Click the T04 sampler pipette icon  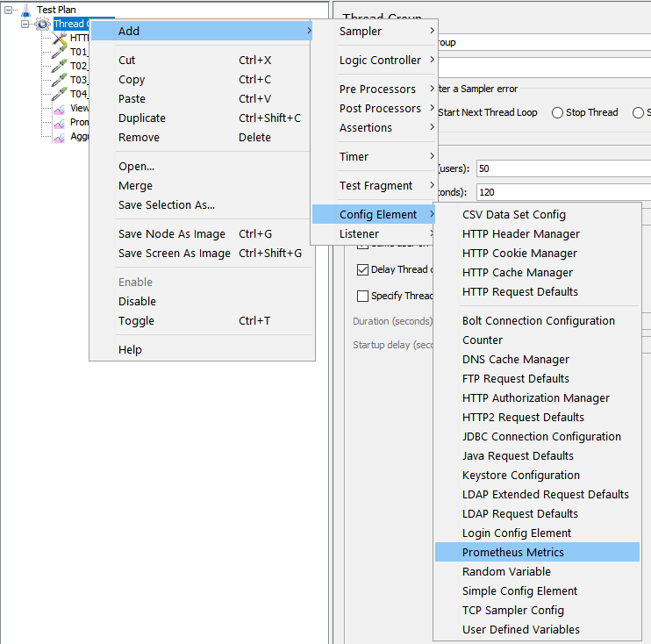(60, 94)
